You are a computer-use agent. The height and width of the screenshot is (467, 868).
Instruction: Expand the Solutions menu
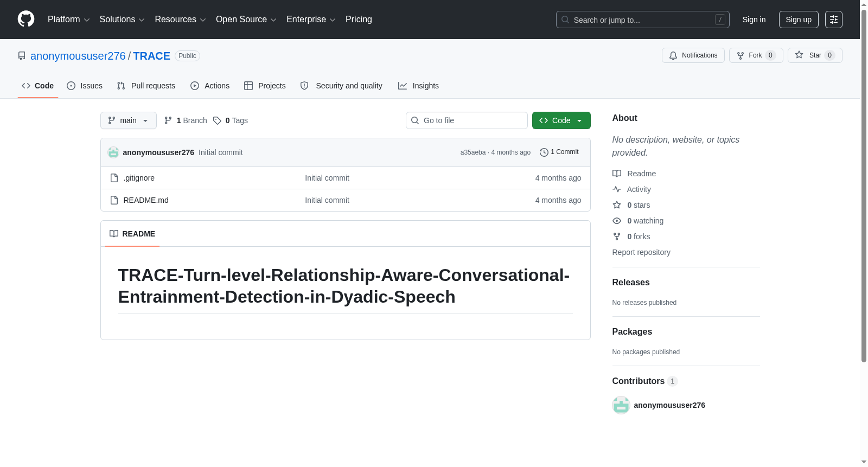(122, 20)
